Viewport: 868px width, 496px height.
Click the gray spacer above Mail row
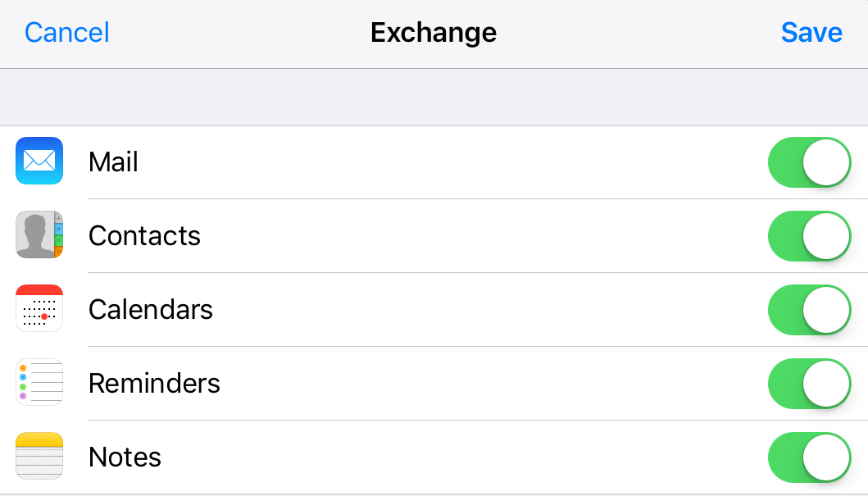(434, 97)
